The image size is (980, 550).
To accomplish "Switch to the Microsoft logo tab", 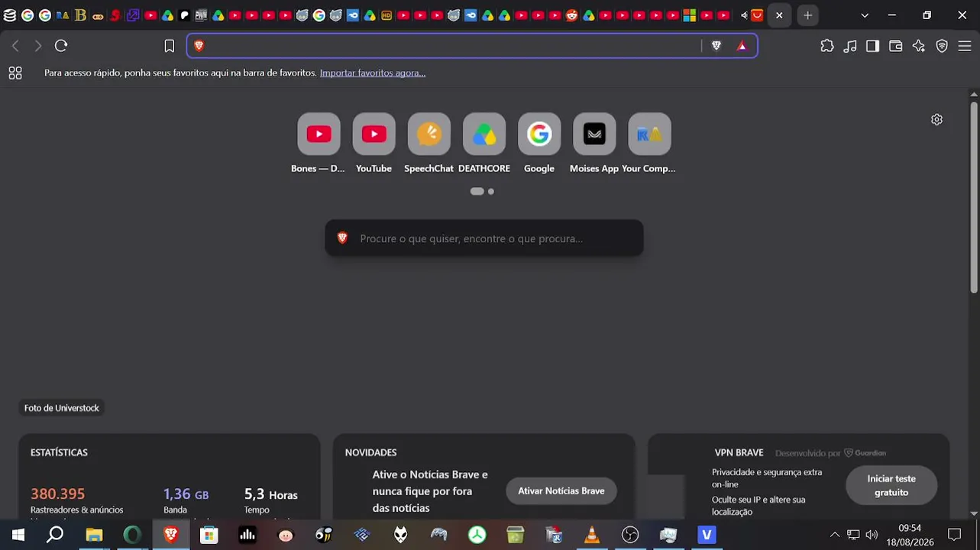I will click(x=689, y=15).
